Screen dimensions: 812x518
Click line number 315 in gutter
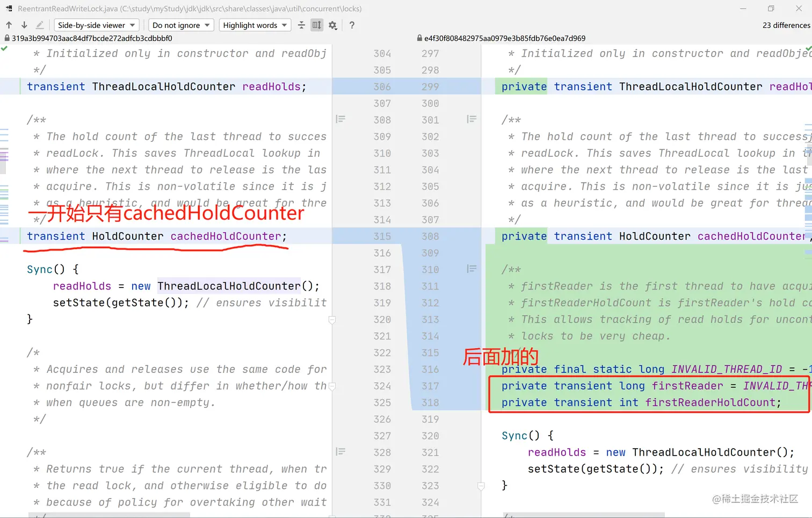[382, 236]
